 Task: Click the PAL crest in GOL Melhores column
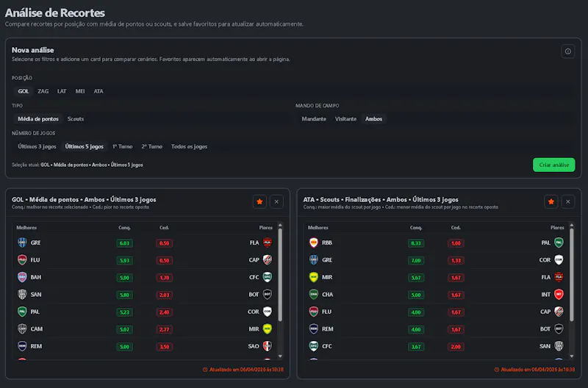[x=22, y=312]
